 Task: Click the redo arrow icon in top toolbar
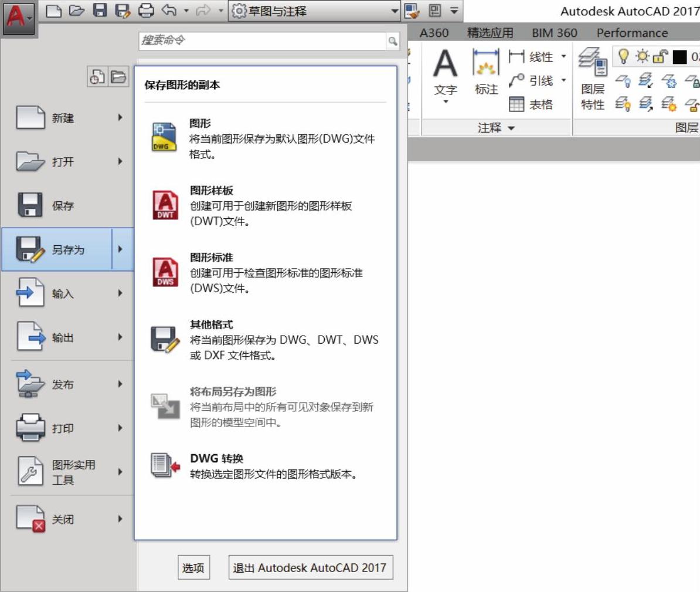coord(203,11)
